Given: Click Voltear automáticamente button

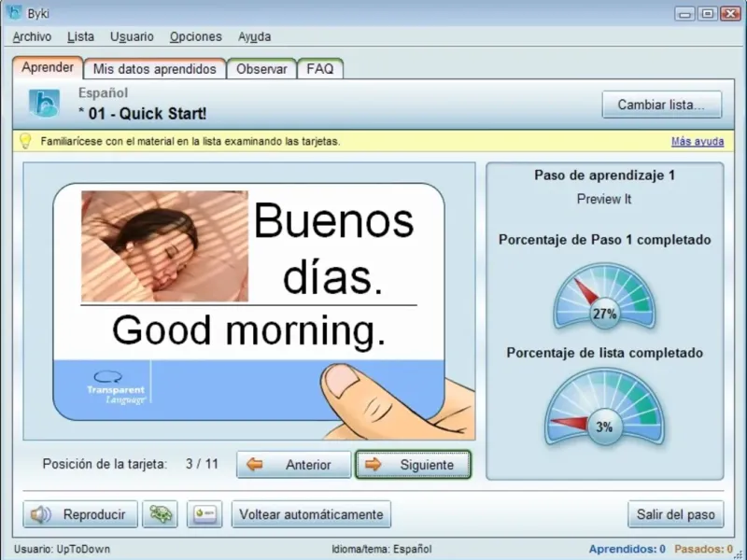Looking at the screenshot, I should 311,514.
